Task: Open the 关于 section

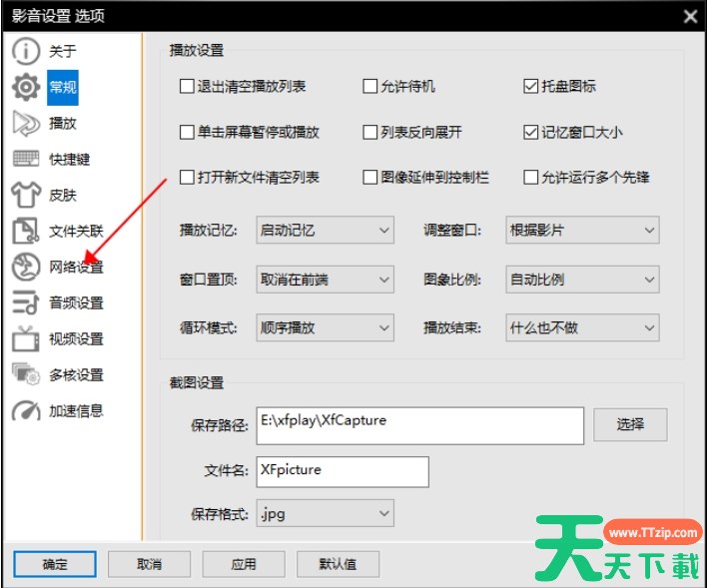Action: (x=63, y=51)
